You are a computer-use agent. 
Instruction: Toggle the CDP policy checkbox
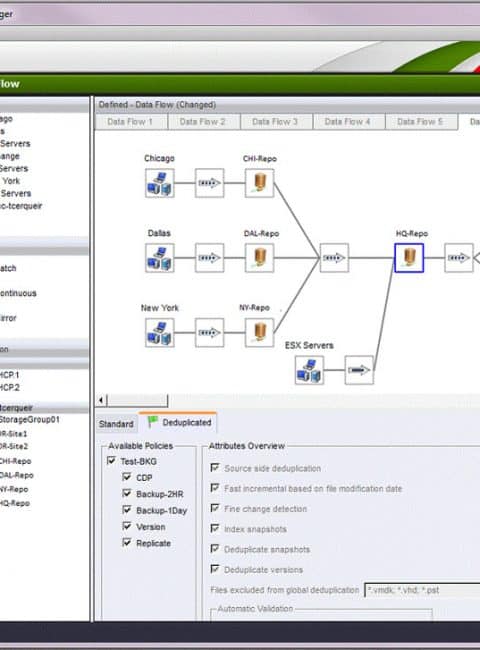pyautogui.click(x=127, y=477)
